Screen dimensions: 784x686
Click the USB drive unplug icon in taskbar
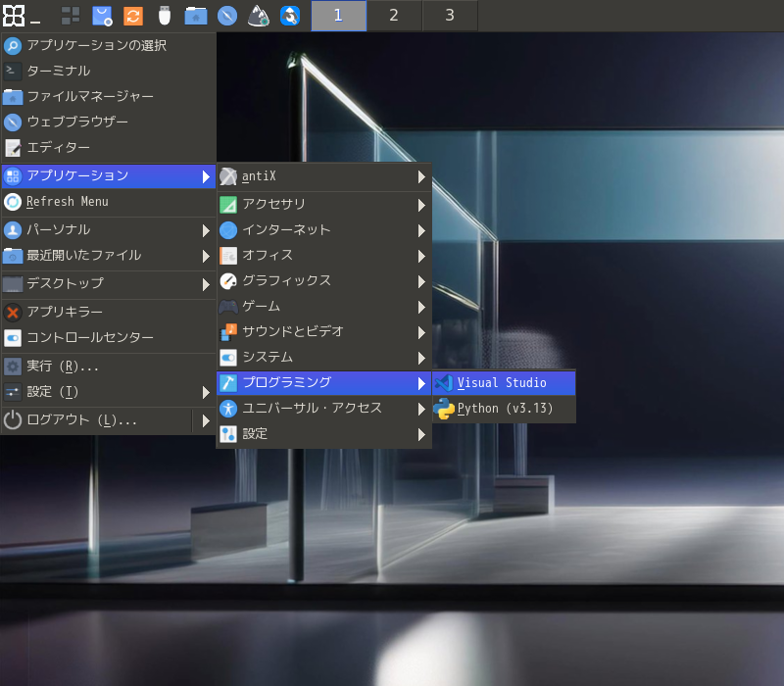(165, 16)
